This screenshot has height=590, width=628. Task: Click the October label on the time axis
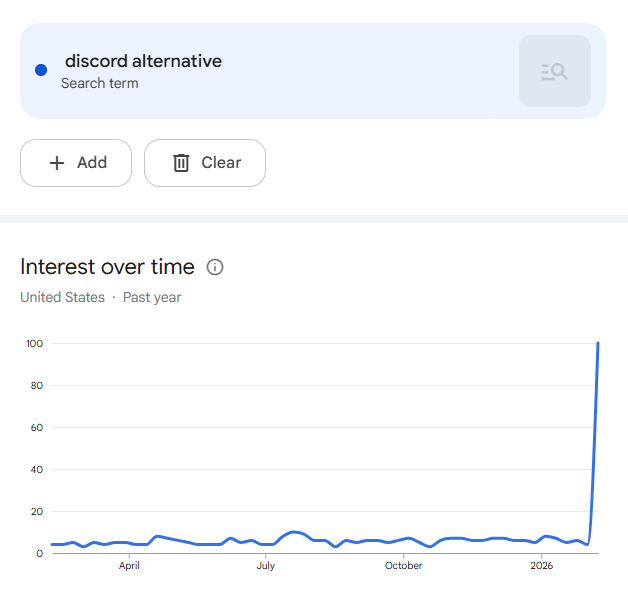pyautogui.click(x=403, y=566)
